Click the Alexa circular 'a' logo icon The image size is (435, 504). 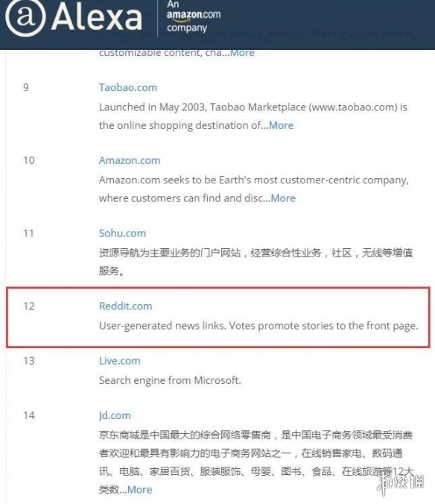point(25,17)
